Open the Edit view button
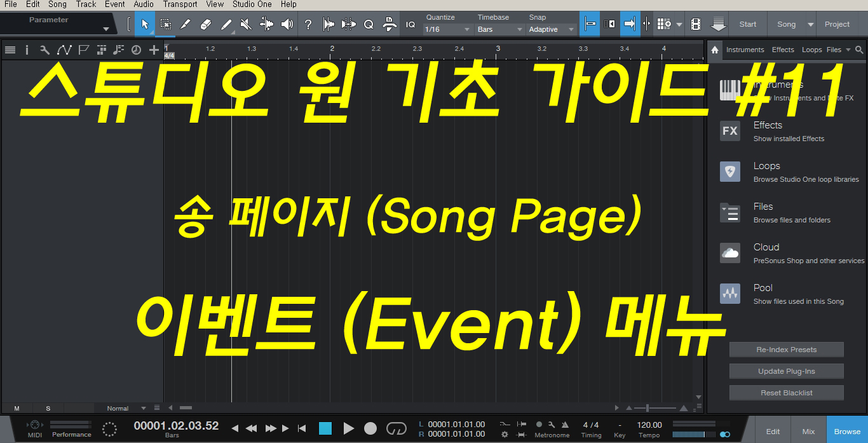Viewport: 868px width, 443px height. point(773,430)
